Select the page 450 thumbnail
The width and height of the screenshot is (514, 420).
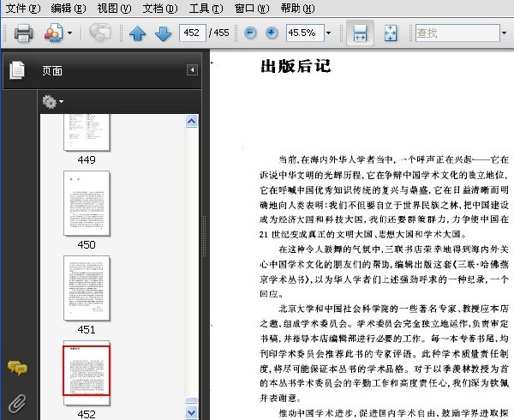tap(87, 203)
